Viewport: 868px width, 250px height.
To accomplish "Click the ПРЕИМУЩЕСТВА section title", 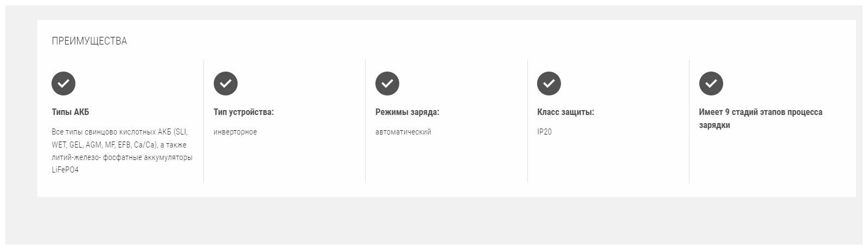I will tap(90, 41).
